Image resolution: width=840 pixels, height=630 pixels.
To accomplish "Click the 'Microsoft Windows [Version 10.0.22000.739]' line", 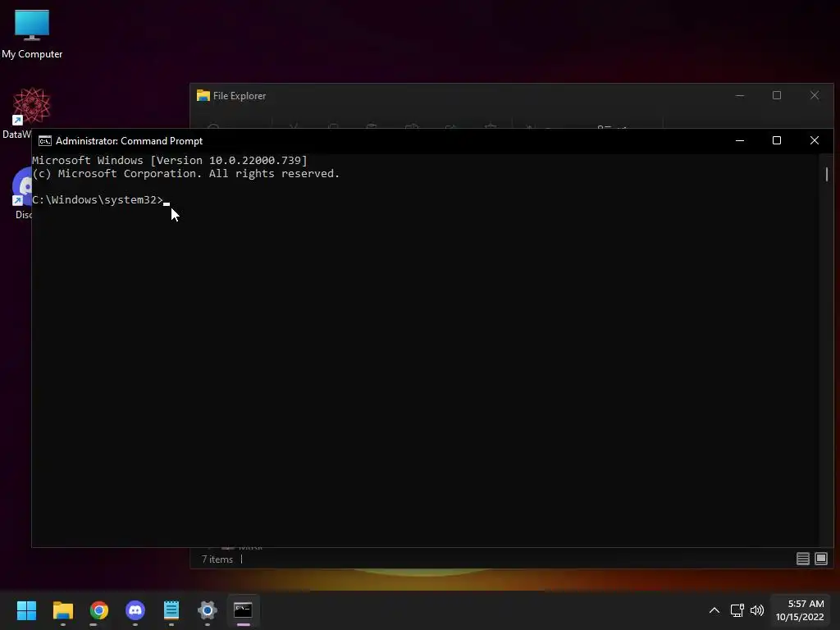I will [170, 160].
